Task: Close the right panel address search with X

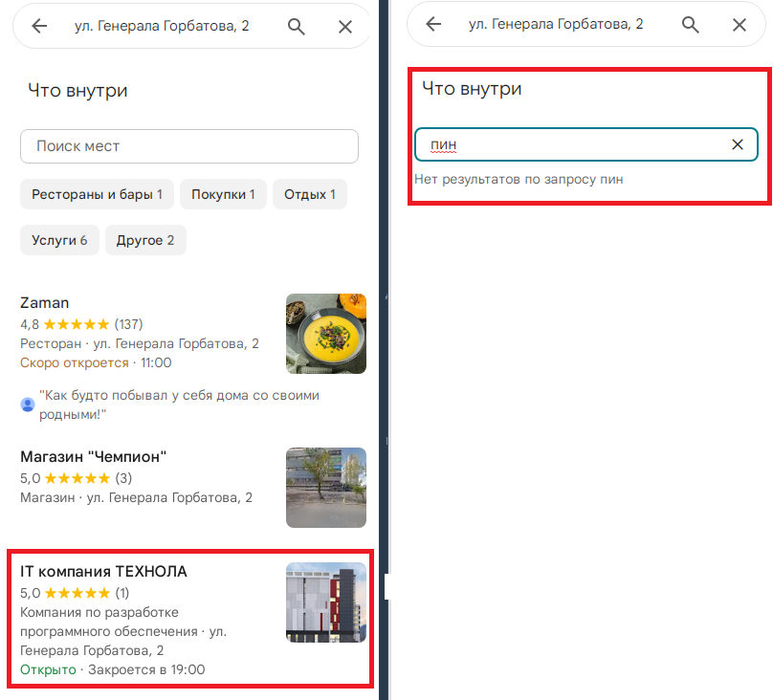Action: [x=740, y=25]
